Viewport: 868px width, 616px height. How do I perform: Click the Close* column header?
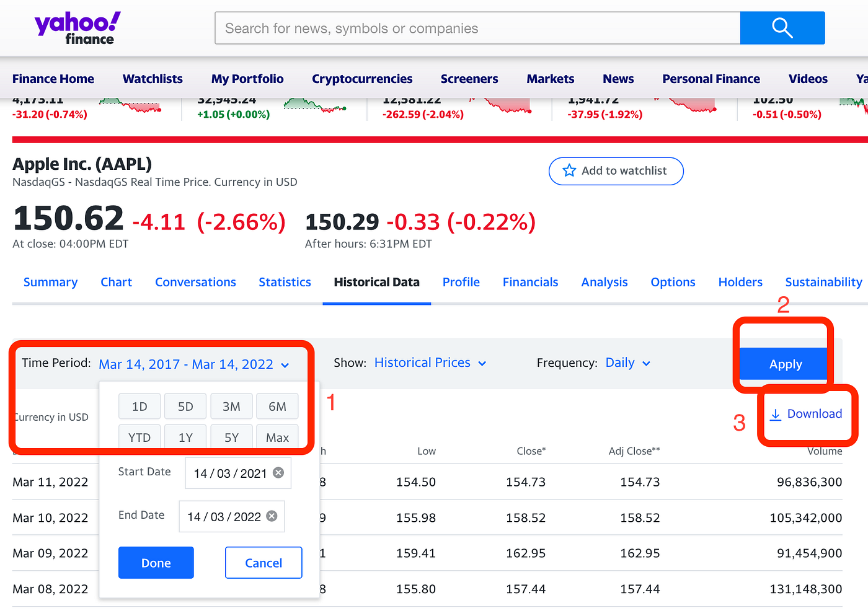point(531,451)
